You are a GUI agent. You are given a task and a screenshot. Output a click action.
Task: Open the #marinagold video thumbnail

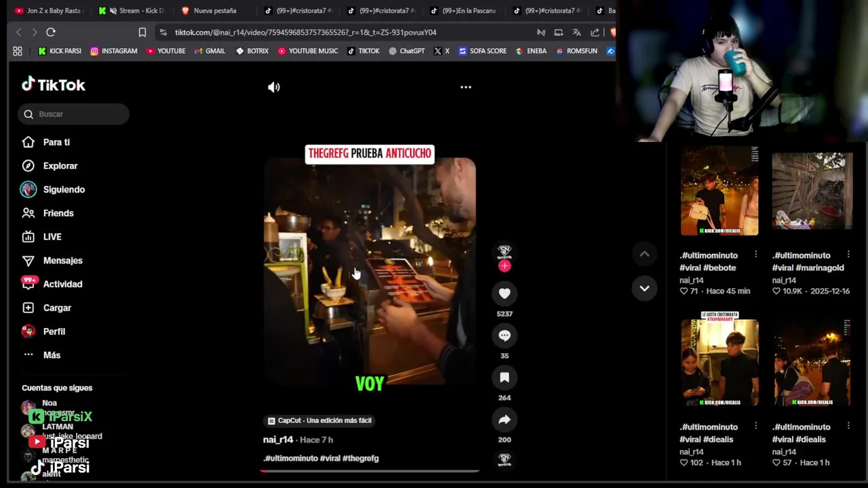pos(812,191)
